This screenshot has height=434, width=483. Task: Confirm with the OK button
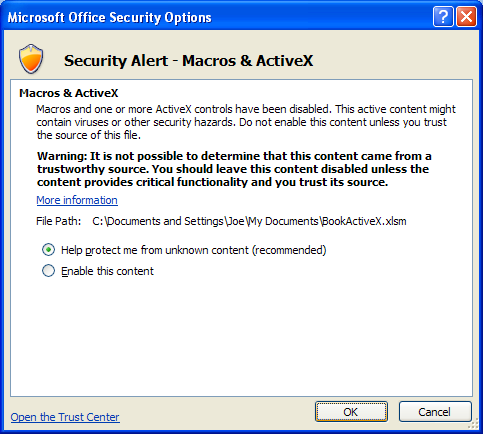(351, 412)
